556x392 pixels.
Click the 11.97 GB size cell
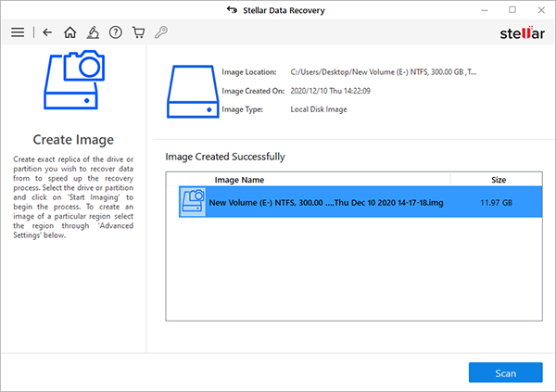coord(496,203)
